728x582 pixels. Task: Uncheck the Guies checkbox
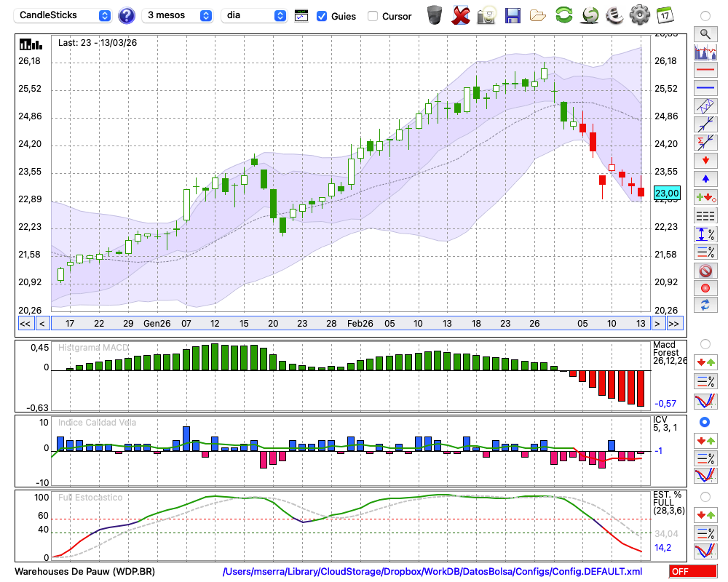point(321,16)
